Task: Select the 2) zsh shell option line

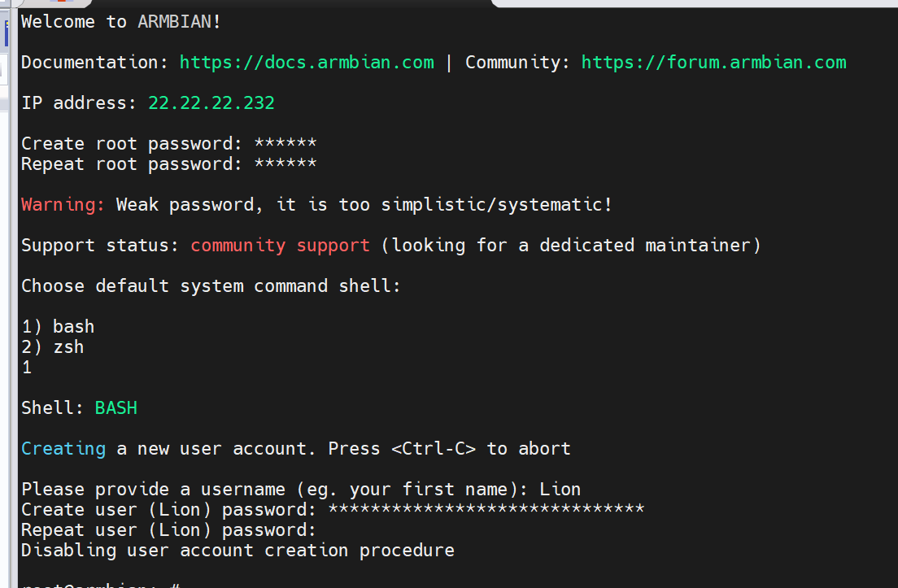Action: pyautogui.click(x=53, y=347)
